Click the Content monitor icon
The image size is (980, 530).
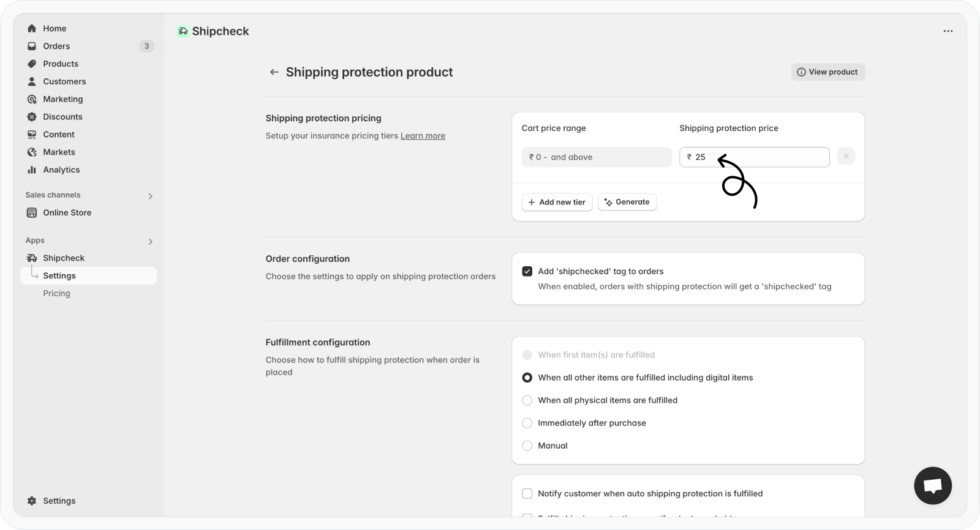[32, 135]
